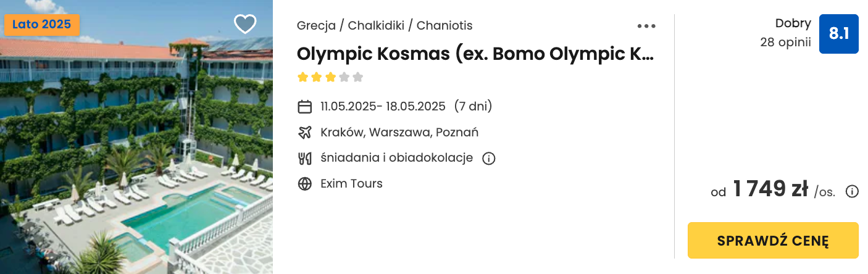Click the airplane icon for departure cities
This screenshot has height=274, width=868.
pyautogui.click(x=305, y=132)
